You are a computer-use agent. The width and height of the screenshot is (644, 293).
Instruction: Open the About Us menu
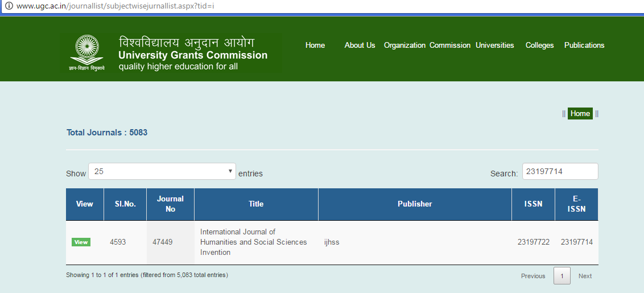pos(360,46)
